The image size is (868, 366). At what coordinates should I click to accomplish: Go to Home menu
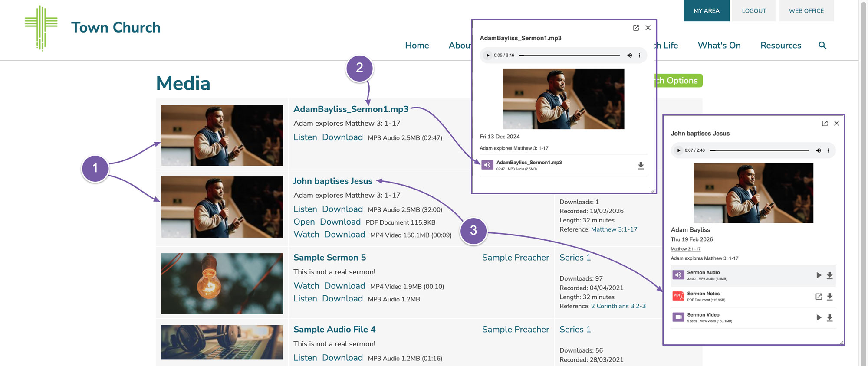417,46
